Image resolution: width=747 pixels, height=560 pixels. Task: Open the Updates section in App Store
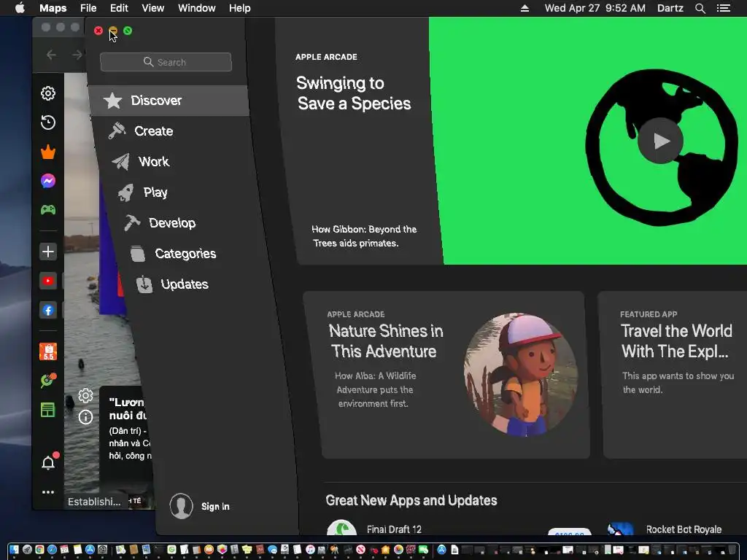(x=173, y=284)
